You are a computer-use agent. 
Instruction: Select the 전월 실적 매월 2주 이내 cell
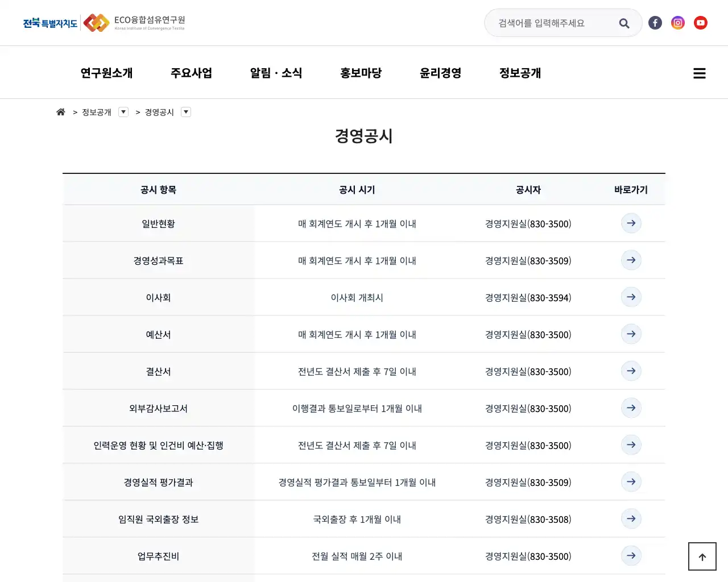[x=357, y=556]
